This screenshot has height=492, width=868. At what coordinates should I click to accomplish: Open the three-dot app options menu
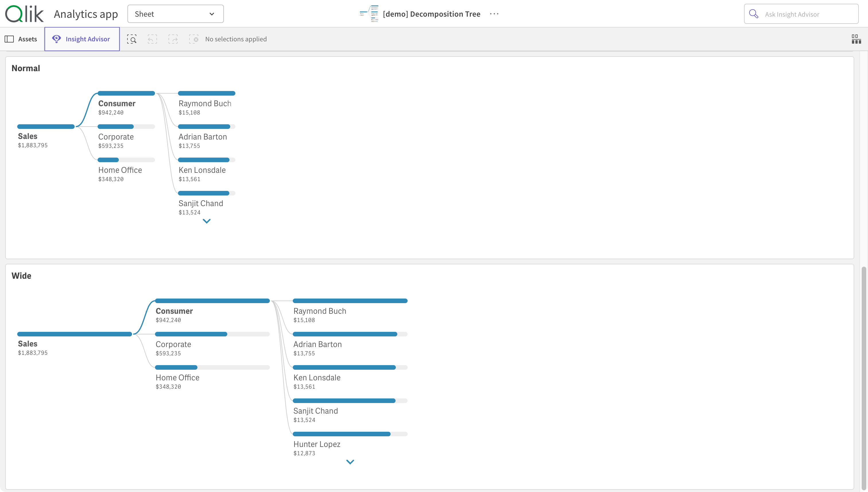[494, 14]
